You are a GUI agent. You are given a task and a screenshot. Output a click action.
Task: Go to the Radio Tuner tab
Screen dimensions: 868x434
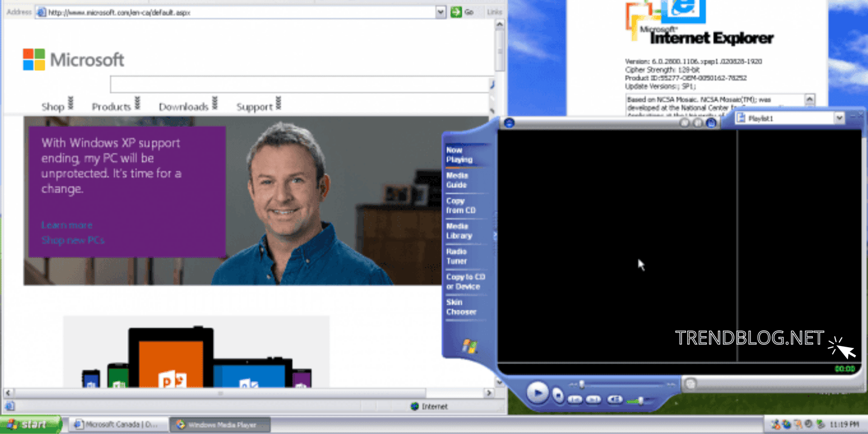click(456, 256)
